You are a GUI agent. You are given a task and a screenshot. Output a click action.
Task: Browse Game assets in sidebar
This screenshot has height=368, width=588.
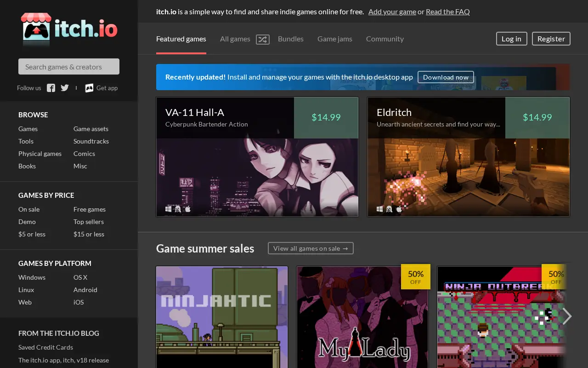click(x=91, y=129)
